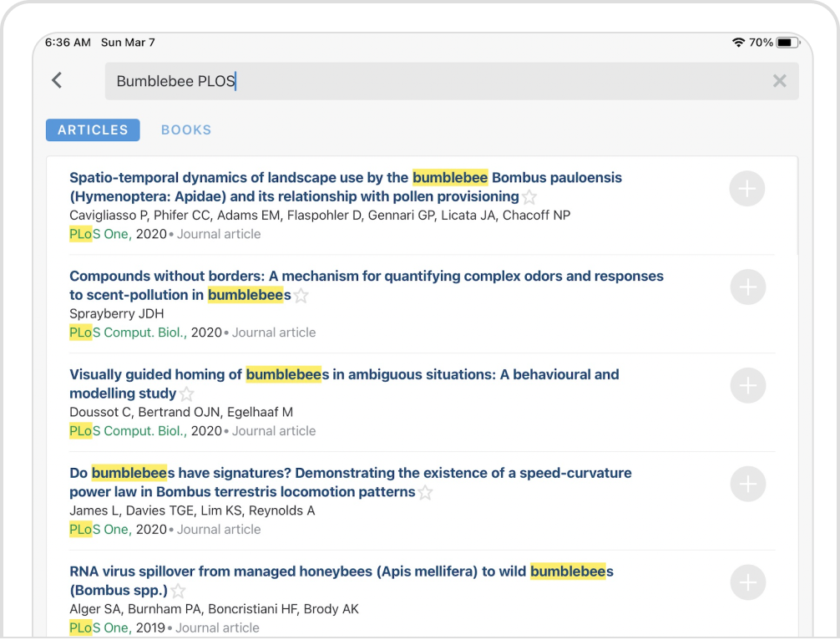Viewport: 840px width, 640px height.
Task: Open the Compounds without borders article title
Action: [x=367, y=285]
